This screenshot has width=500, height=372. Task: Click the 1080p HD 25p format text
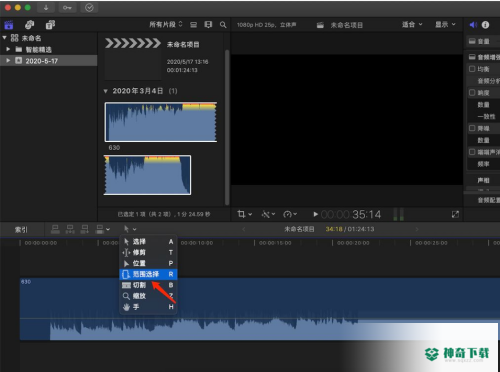click(266, 25)
